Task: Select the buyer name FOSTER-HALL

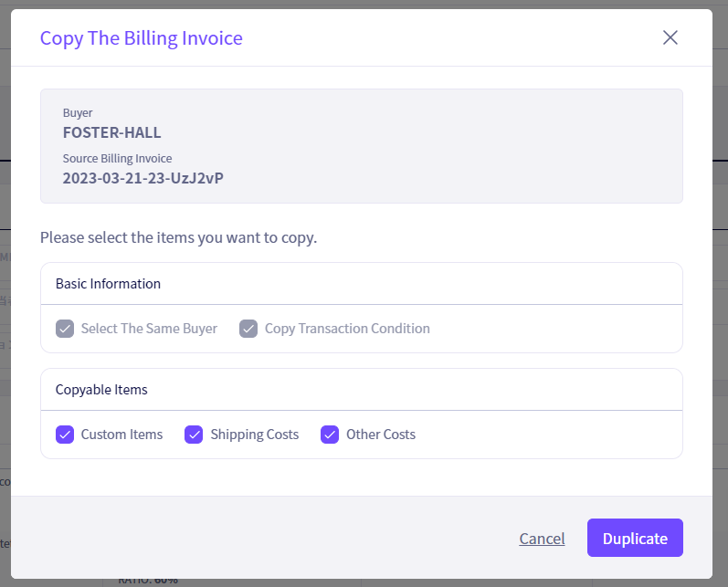Action: click(111, 132)
